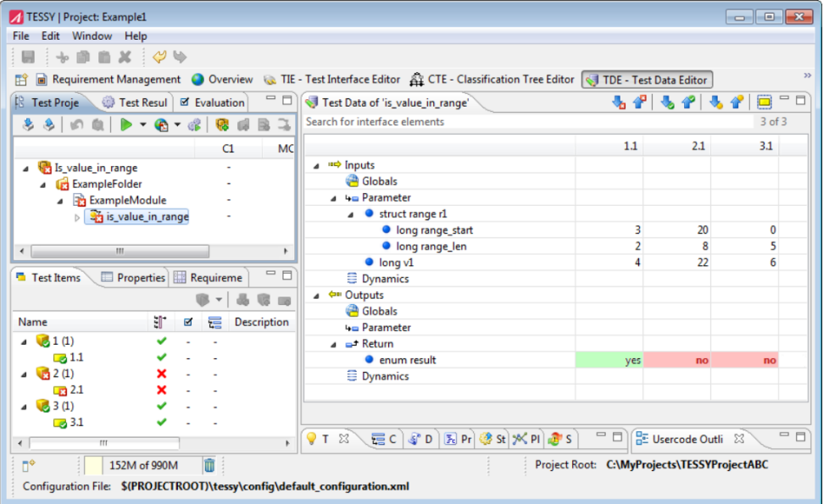Image resolution: width=823 pixels, height=504 pixels.
Task: Switch to the Evaluation tab
Action: coord(212,102)
